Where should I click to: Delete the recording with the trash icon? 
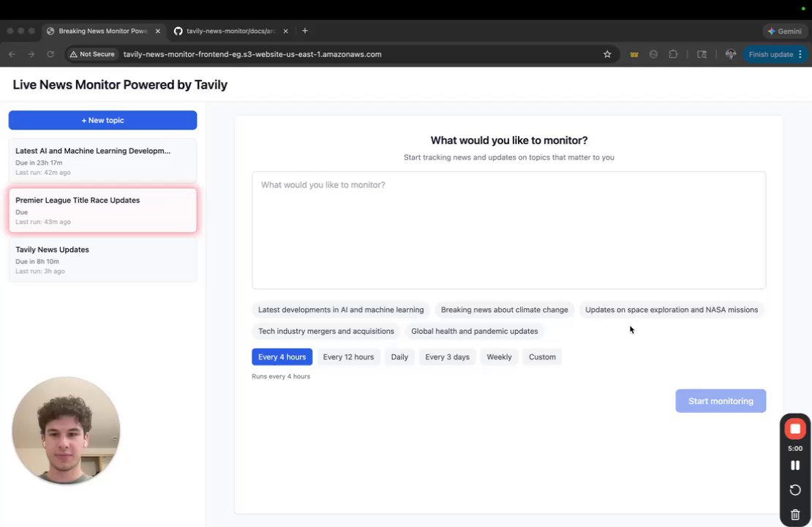click(x=795, y=515)
